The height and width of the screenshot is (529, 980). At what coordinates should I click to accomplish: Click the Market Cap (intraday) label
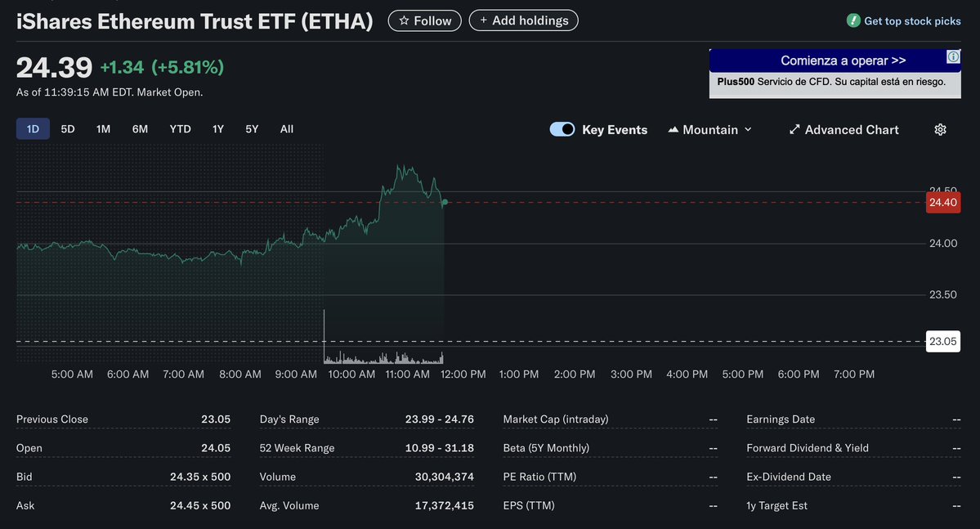point(556,419)
